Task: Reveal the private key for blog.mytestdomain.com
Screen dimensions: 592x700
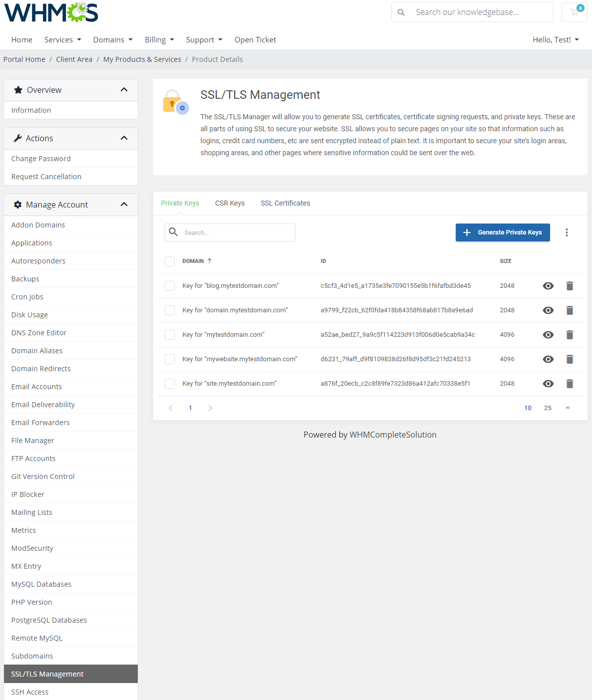Action: tap(548, 285)
